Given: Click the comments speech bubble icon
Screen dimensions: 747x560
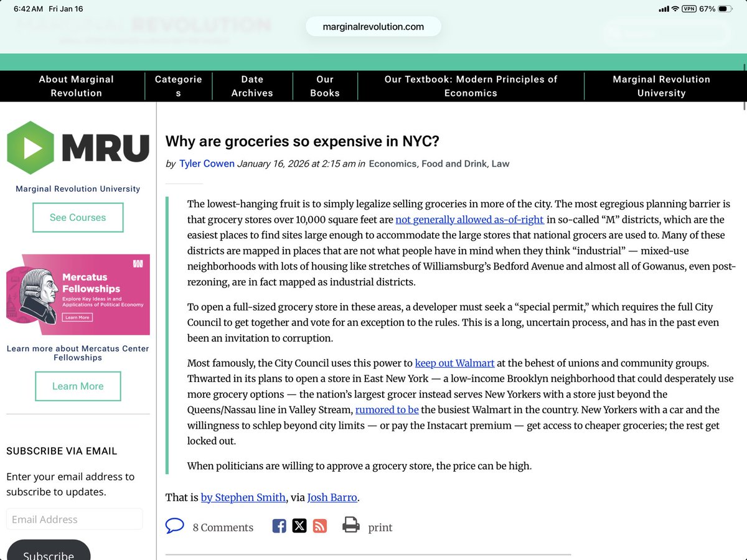Looking at the screenshot, I should [x=175, y=526].
